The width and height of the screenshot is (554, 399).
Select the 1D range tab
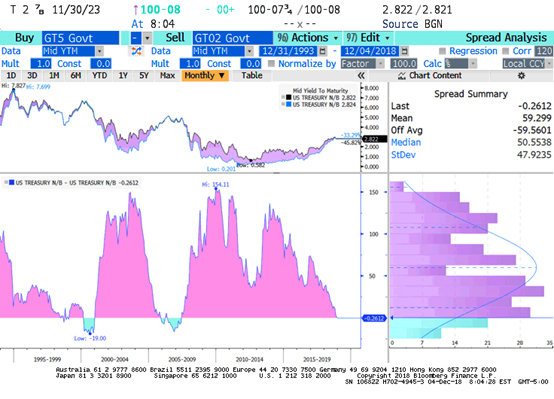(11, 76)
